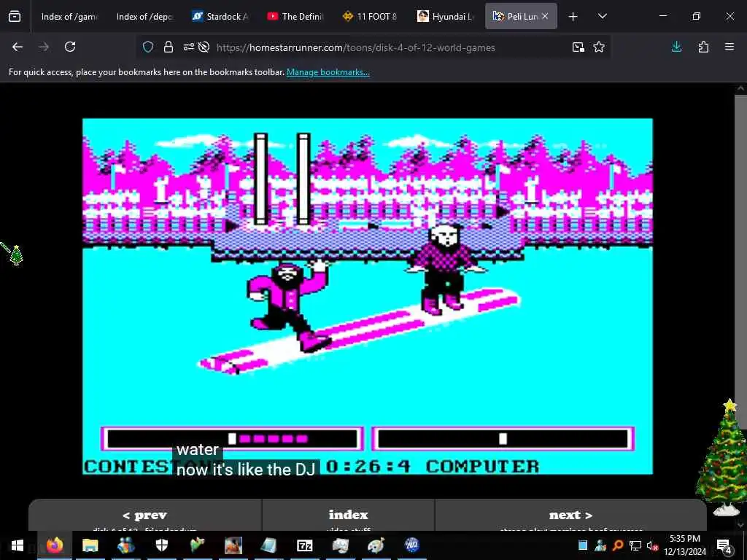This screenshot has width=747, height=560.
Task: Switch to the '11 FOOT 8' tab
Action: point(370,17)
